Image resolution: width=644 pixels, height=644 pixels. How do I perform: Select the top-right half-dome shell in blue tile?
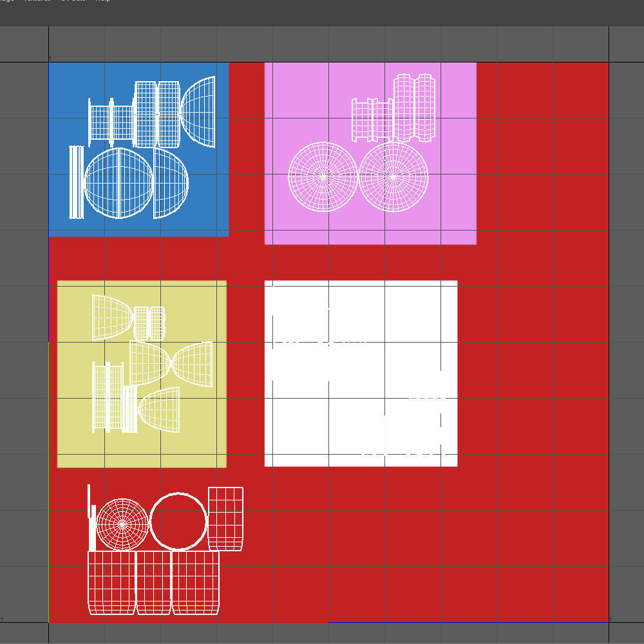[198, 111]
